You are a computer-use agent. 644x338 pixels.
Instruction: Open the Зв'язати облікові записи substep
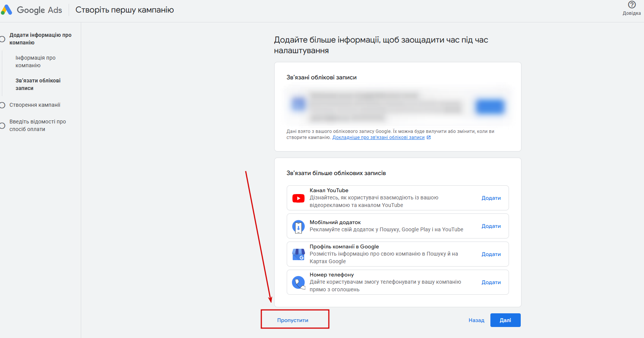point(38,84)
